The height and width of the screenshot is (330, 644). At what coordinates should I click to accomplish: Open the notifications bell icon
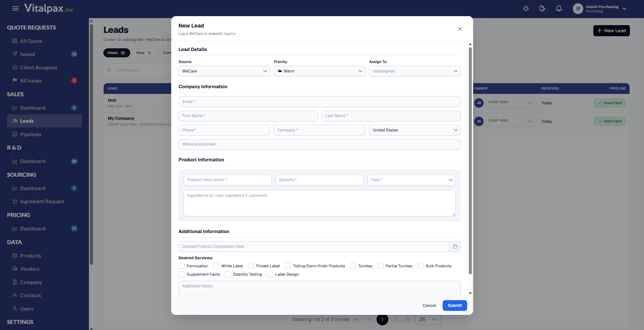pyautogui.click(x=559, y=8)
